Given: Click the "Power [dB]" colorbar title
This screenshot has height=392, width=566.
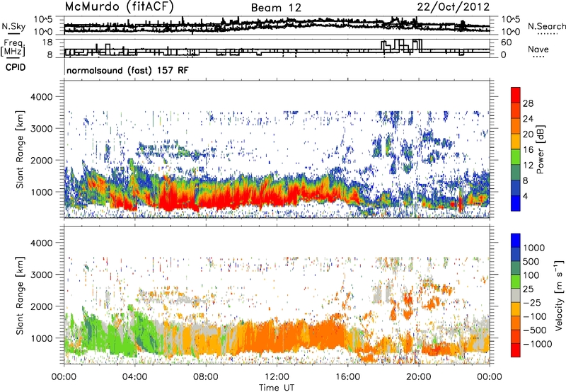Looking at the screenshot, I should pos(540,149).
